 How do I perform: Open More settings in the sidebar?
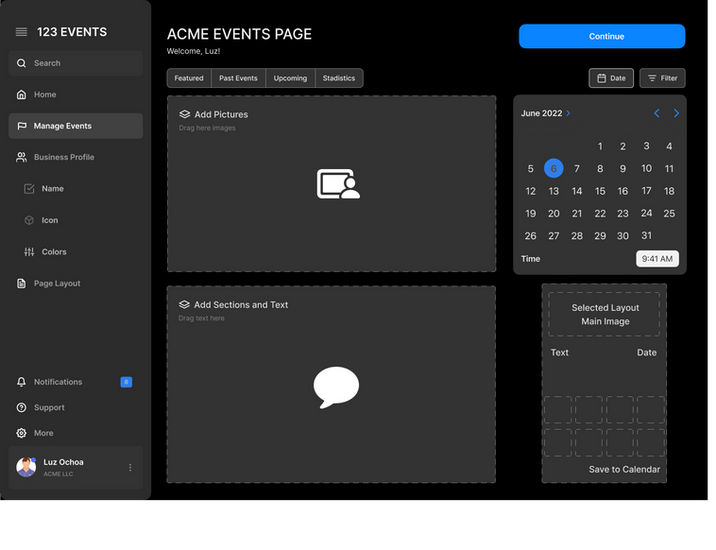pyautogui.click(x=76, y=433)
